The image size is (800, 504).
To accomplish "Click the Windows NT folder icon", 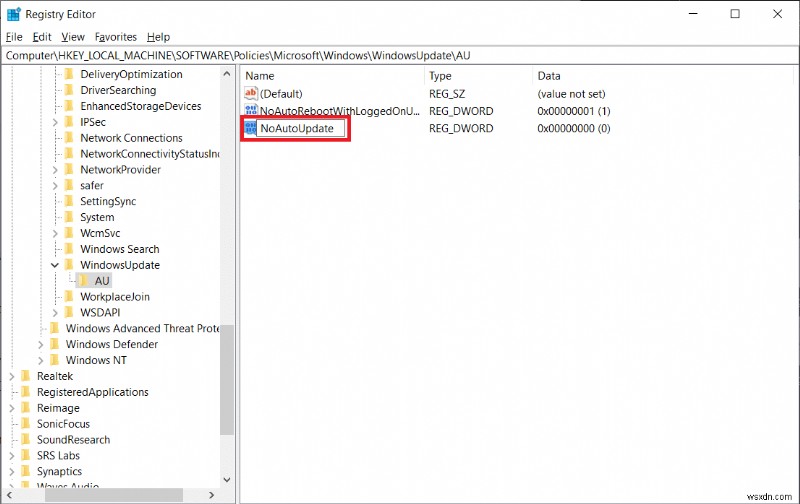I will pyautogui.click(x=55, y=360).
